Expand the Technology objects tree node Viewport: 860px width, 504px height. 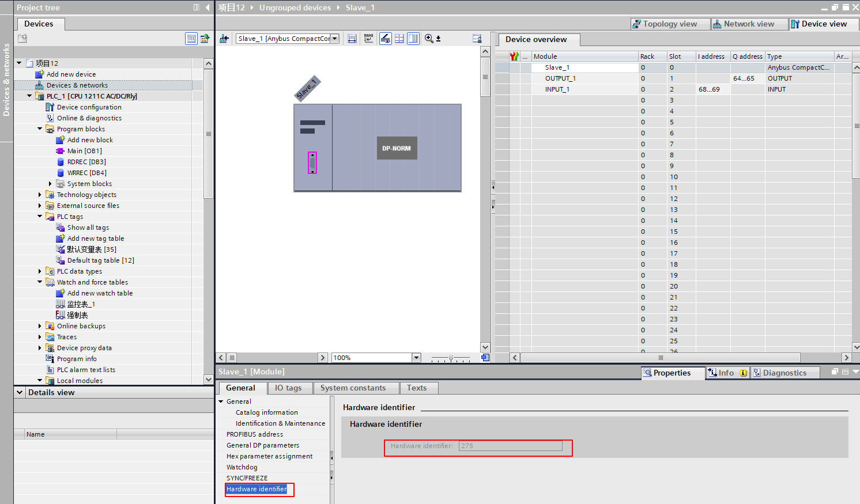pos(40,195)
